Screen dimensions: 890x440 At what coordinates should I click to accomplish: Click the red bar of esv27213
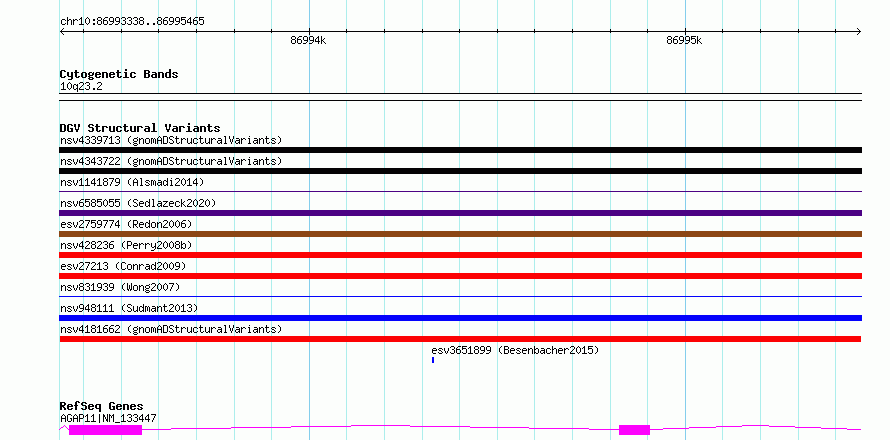click(x=460, y=276)
